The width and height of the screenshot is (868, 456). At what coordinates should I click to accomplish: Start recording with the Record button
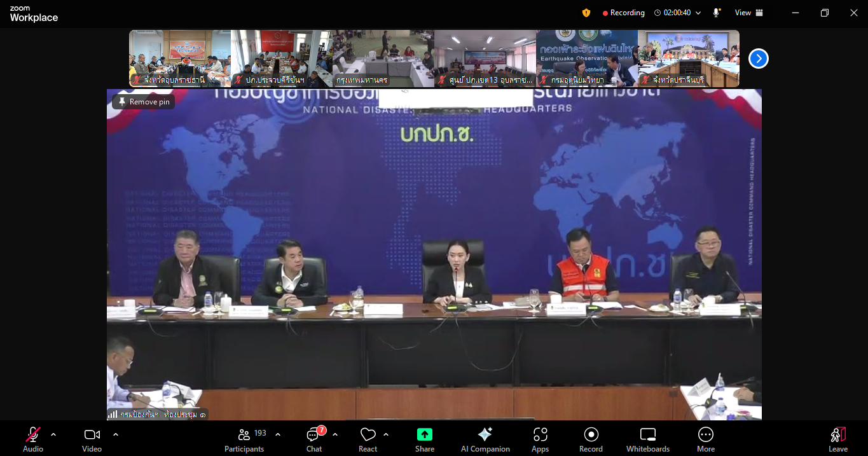pyautogui.click(x=591, y=438)
